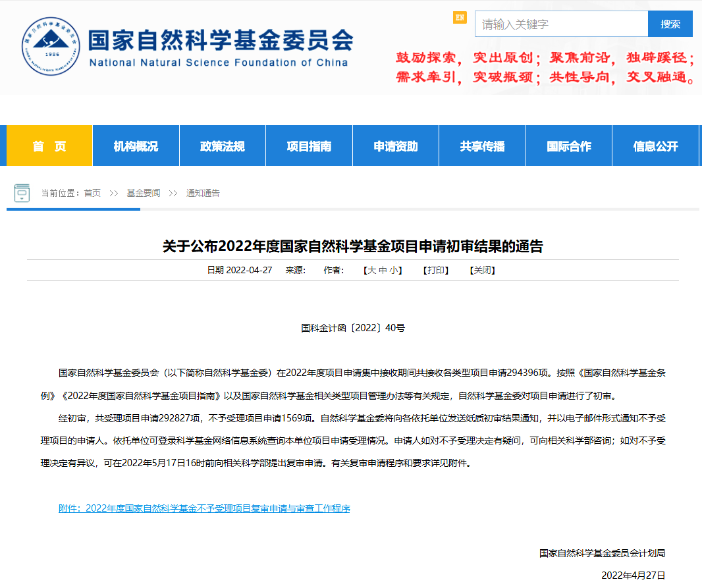Open the 国际合作 menu item
702x588 pixels.
pos(569,146)
